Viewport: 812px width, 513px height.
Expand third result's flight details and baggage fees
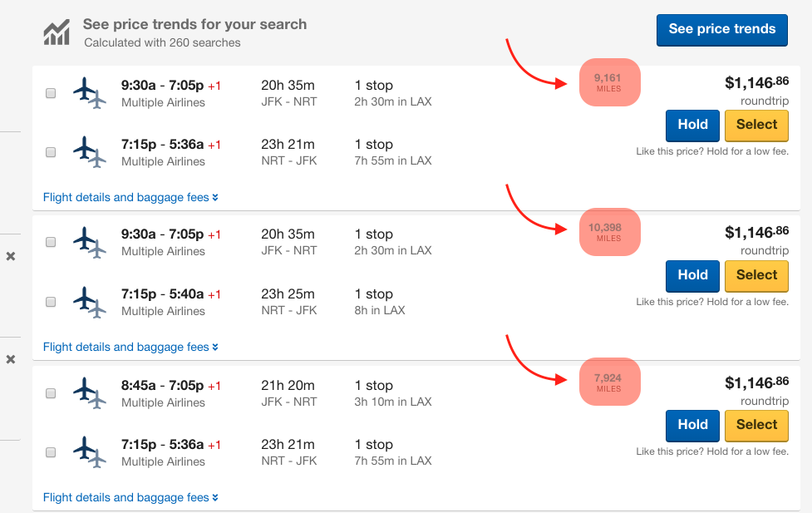130,497
